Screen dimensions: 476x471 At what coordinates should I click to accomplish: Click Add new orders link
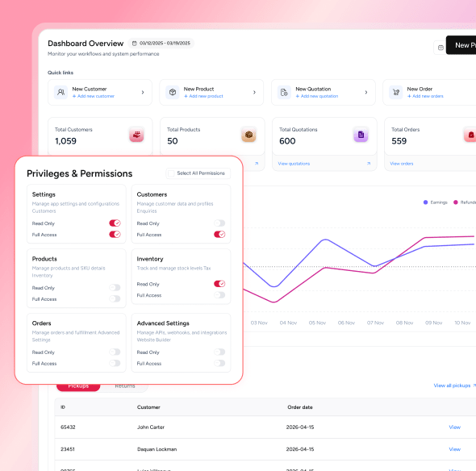click(425, 96)
